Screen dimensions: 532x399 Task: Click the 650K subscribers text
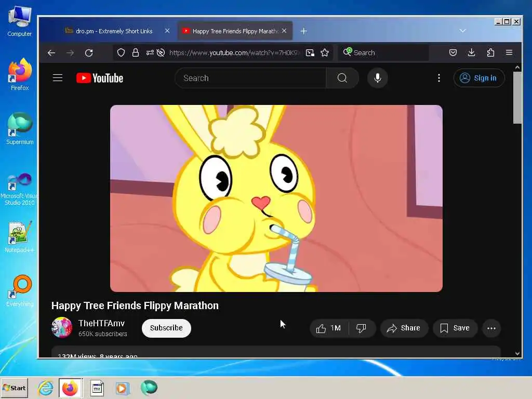click(x=102, y=334)
